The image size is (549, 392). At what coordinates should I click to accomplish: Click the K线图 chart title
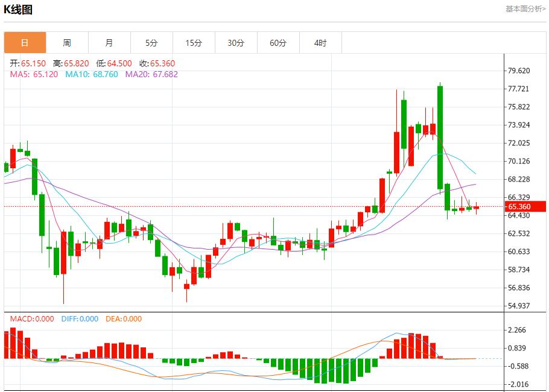[18, 10]
